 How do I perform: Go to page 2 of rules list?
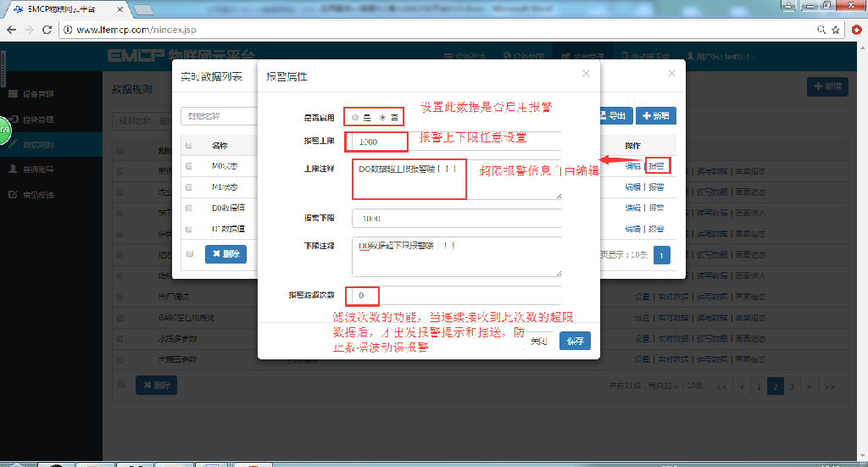[775, 386]
